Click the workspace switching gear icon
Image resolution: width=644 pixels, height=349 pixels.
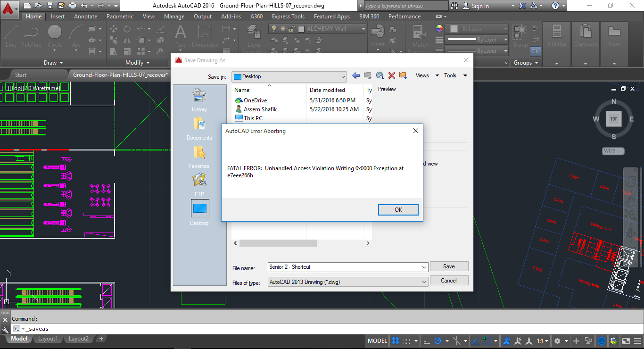(x=557, y=341)
